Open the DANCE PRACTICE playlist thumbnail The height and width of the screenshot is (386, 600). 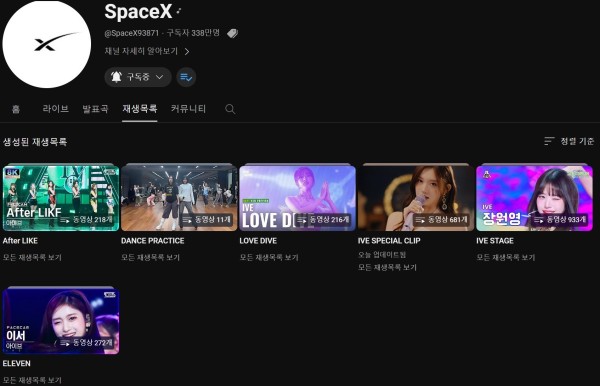179,198
